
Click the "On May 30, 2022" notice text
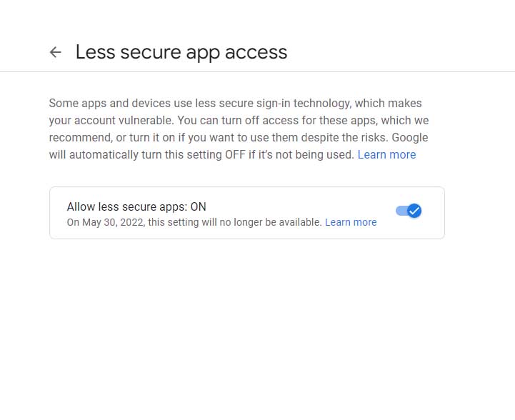pos(194,222)
